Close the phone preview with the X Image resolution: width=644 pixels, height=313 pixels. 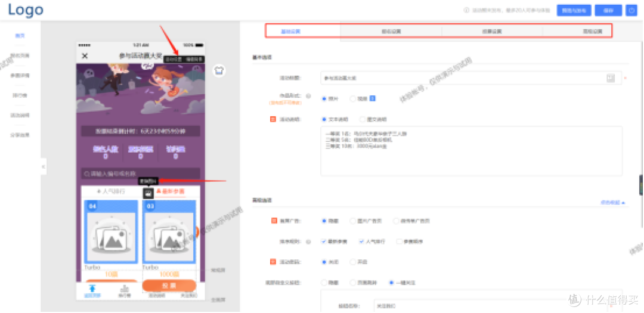[85, 56]
